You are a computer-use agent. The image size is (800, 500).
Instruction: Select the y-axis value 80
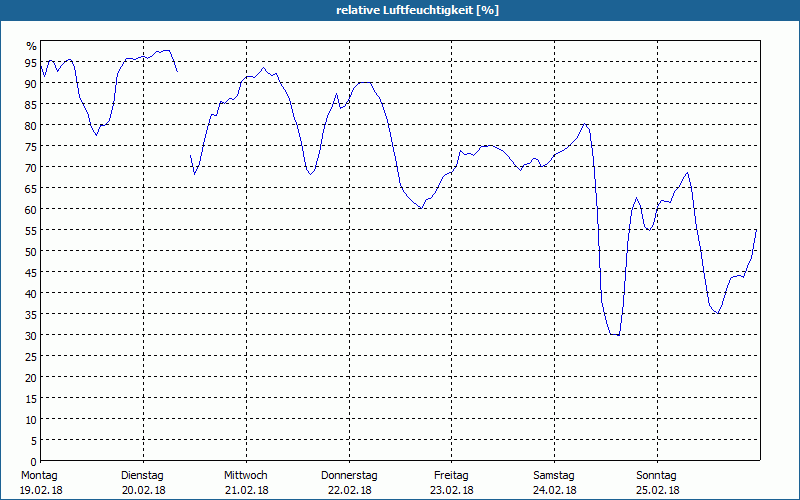click(x=31, y=126)
